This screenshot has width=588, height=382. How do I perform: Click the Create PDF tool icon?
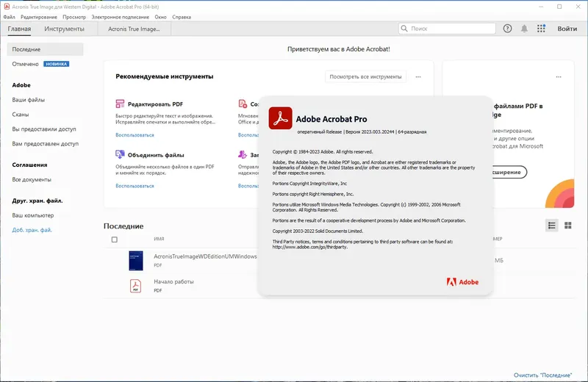pos(243,104)
